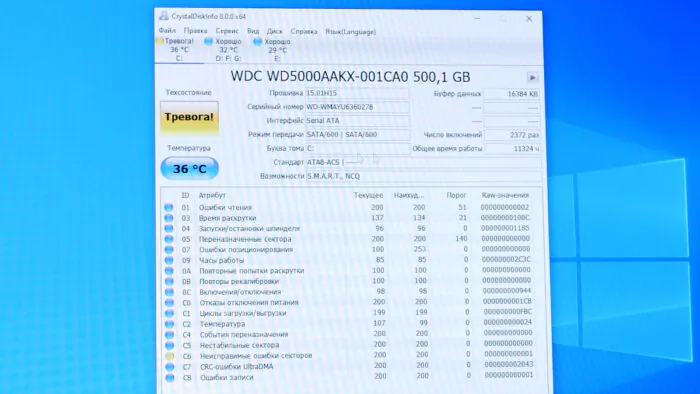Click the serial number field WD-WMAYU6360278
This screenshot has width=700, height=394.
click(x=357, y=107)
